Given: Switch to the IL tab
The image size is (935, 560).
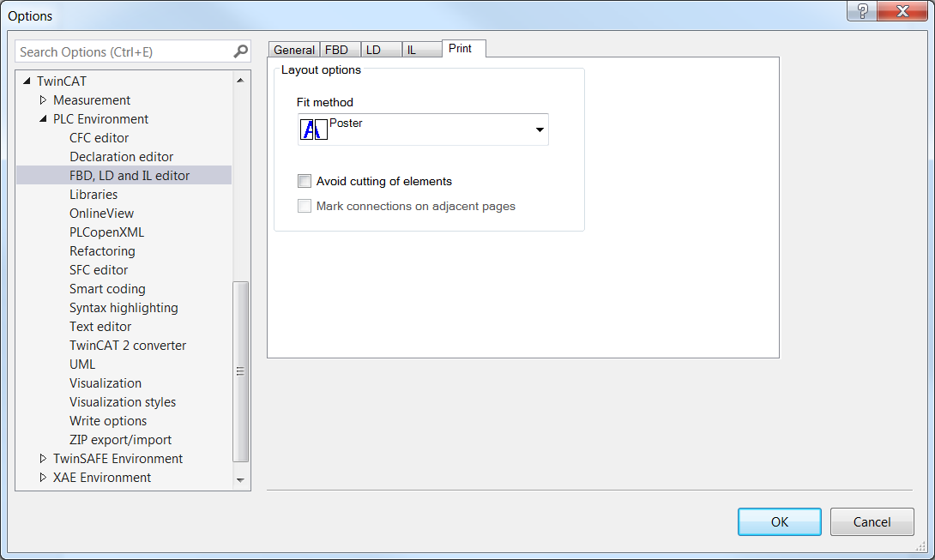Looking at the screenshot, I should [x=421, y=50].
